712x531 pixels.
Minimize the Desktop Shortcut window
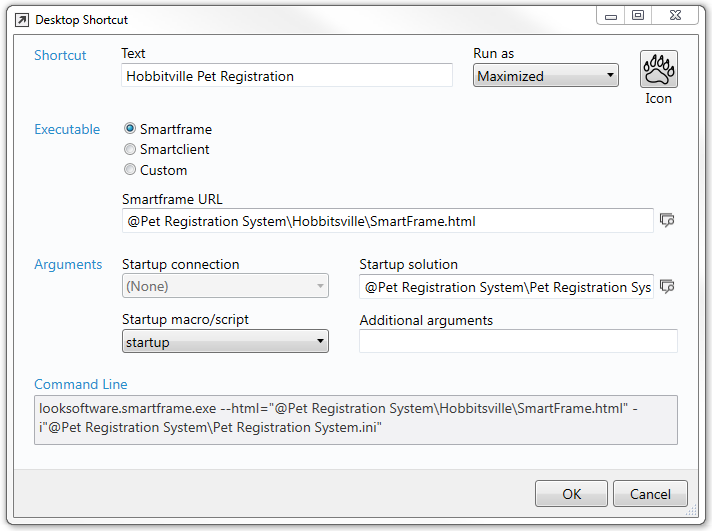[x=611, y=16]
